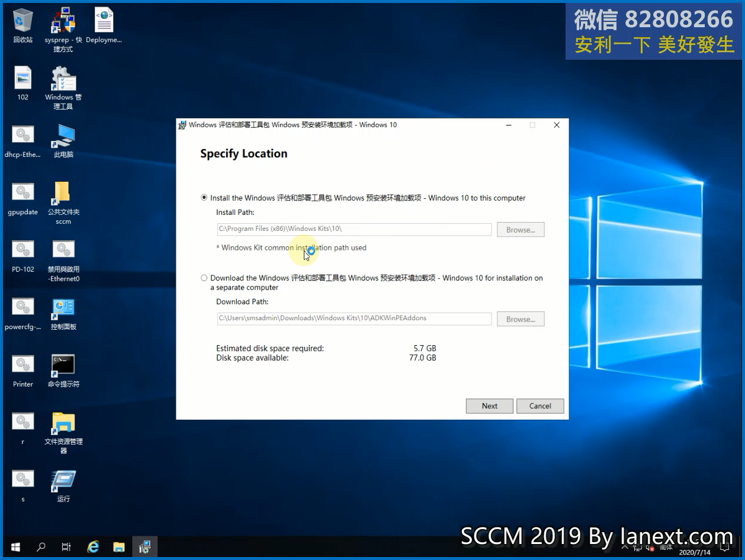Open the notification center icon
Image resolution: width=745 pixels, height=560 pixels.
point(725,548)
